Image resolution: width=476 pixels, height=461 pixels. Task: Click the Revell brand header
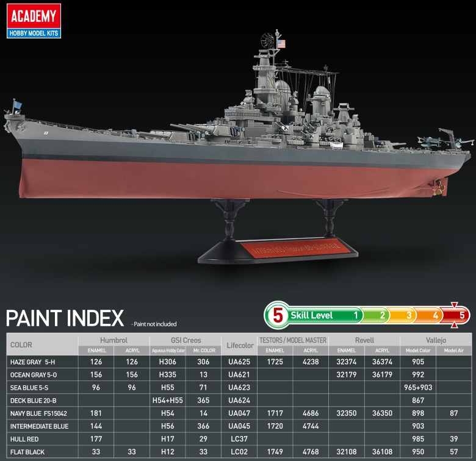tap(364, 340)
